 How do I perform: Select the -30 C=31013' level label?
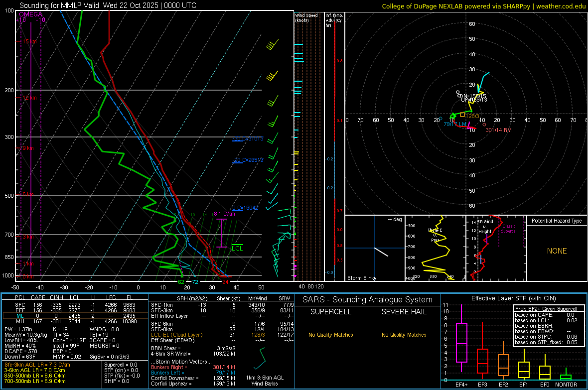tap(248, 139)
